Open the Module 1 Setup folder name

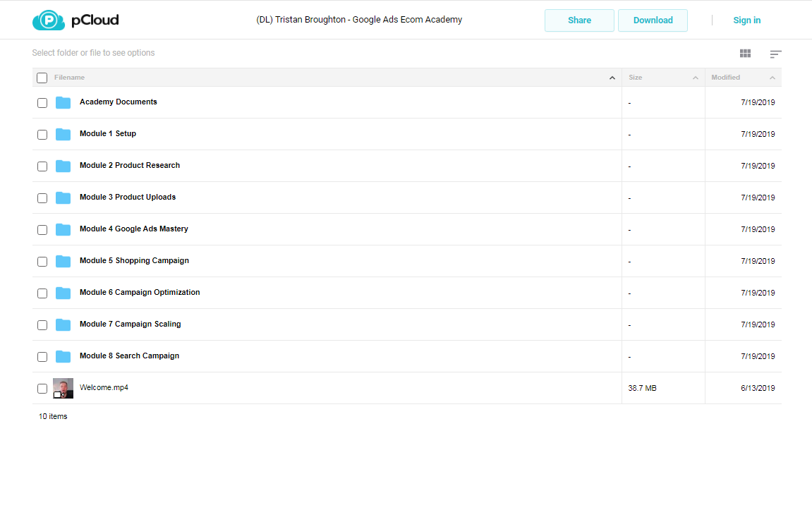coord(108,133)
